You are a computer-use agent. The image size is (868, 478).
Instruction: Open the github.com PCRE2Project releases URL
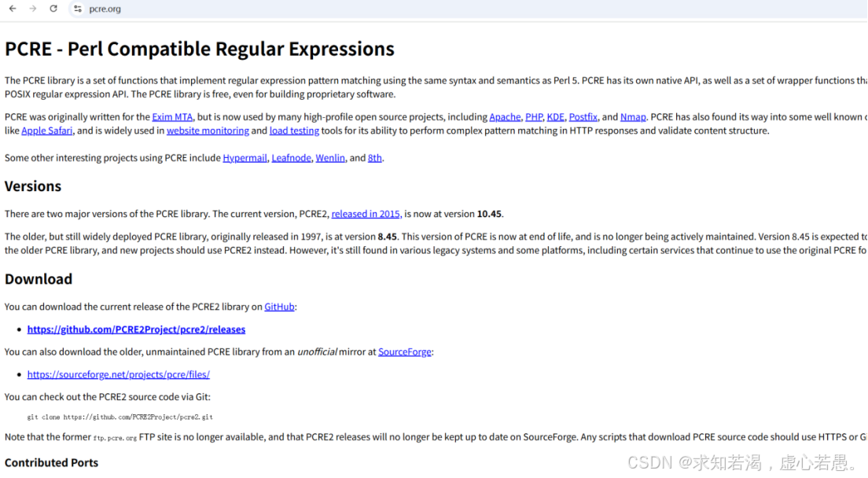(x=136, y=329)
